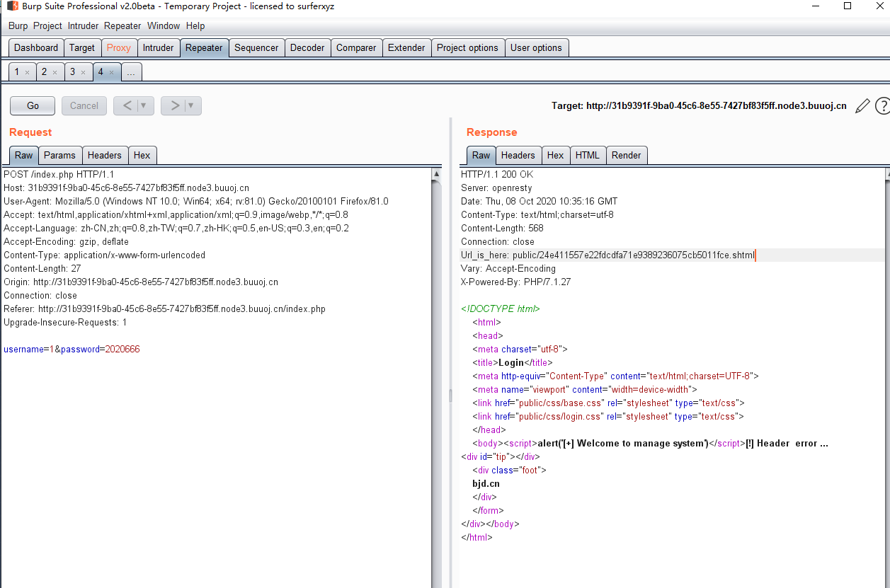Screen dimensions: 890x588
Task: Open the help question mark icon
Action: [x=882, y=106]
